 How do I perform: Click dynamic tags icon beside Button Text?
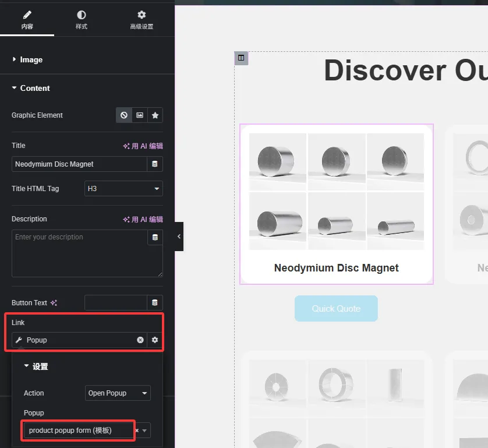(x=154, y=303)
